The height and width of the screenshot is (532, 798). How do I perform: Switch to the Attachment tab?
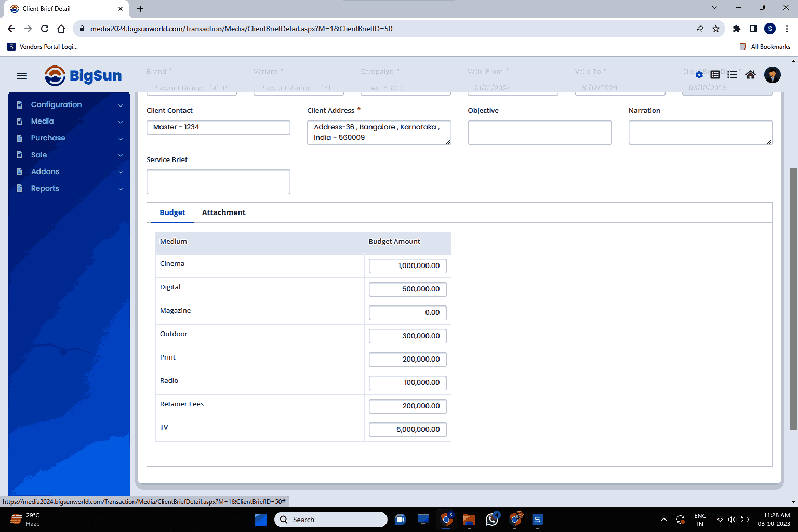click(223, 212)
